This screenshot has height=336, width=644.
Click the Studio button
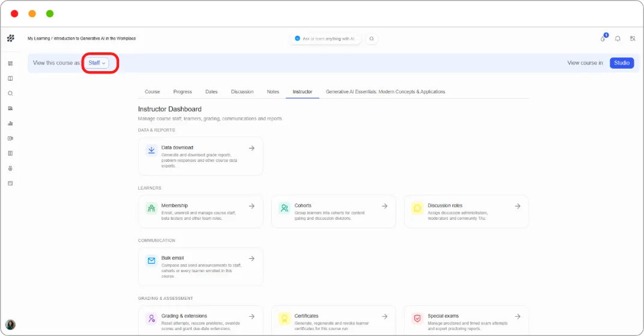(x=622, y=63)
